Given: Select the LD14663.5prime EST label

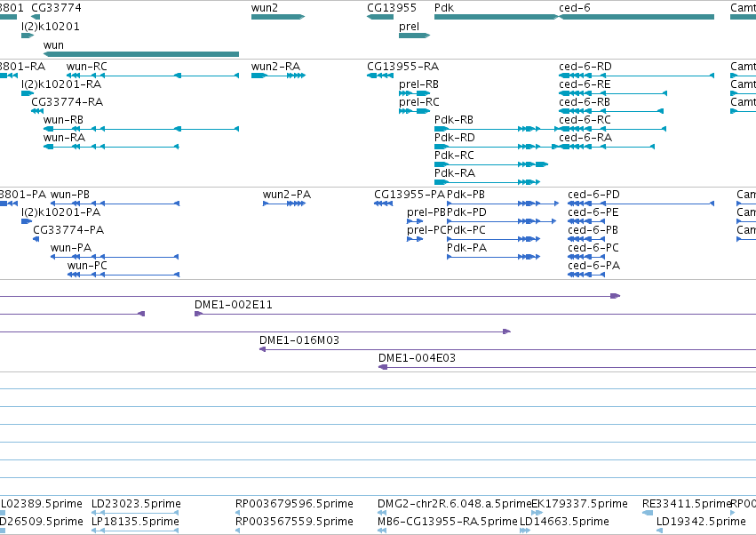Looking at the screenshot, I should pyautogui.click(x=564, y=522).
